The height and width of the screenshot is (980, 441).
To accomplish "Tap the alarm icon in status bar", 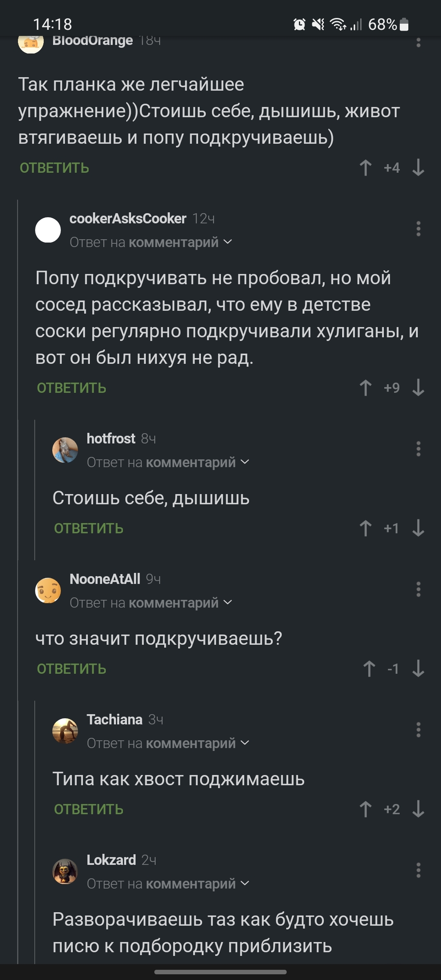I will [x=299, y=24].
